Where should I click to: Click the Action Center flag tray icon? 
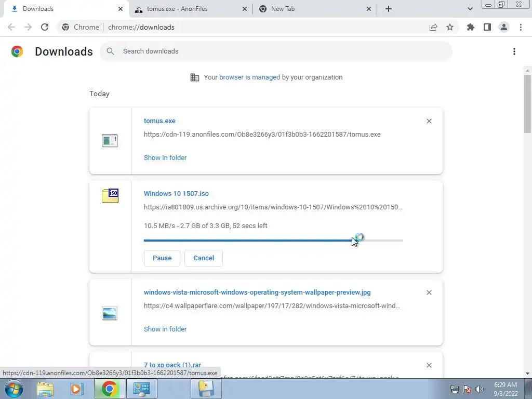coord(467,389)
